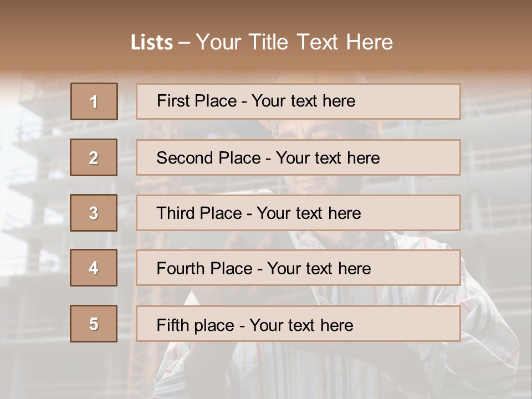Image resolution: width=532 pixels, height=399 pixels.
Task: Select the number 2 box
Action: (94, 157)
